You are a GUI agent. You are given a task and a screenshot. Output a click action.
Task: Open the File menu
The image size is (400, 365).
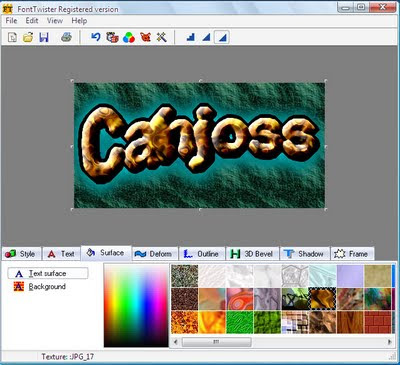[11, 21]
